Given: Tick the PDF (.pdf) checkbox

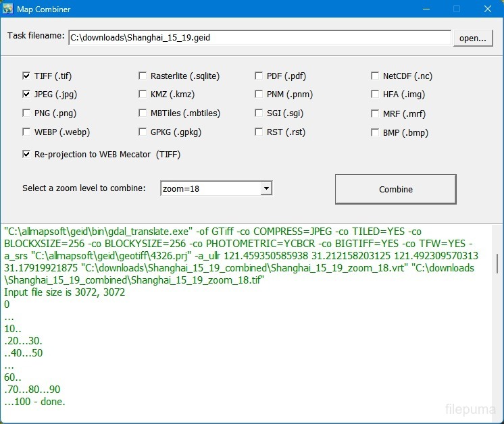Looking at the screenshot, I should [x=259, y=76].
